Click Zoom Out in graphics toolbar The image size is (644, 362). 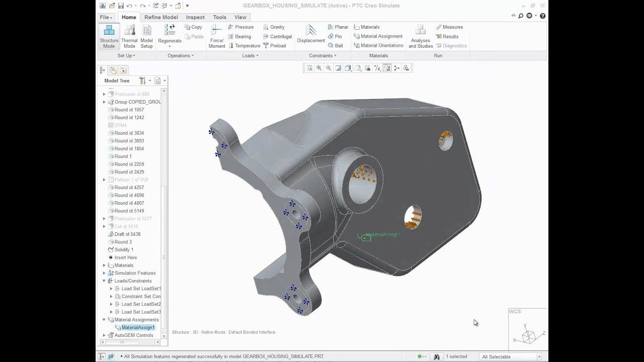pyautogui.click(x=329, y=68)
